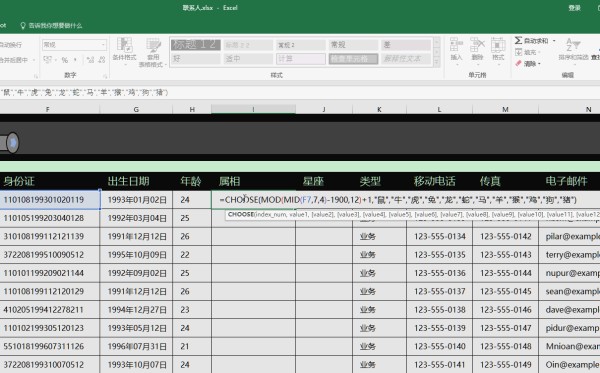
Task: Click in the formula bar
Action: (300, 92)
